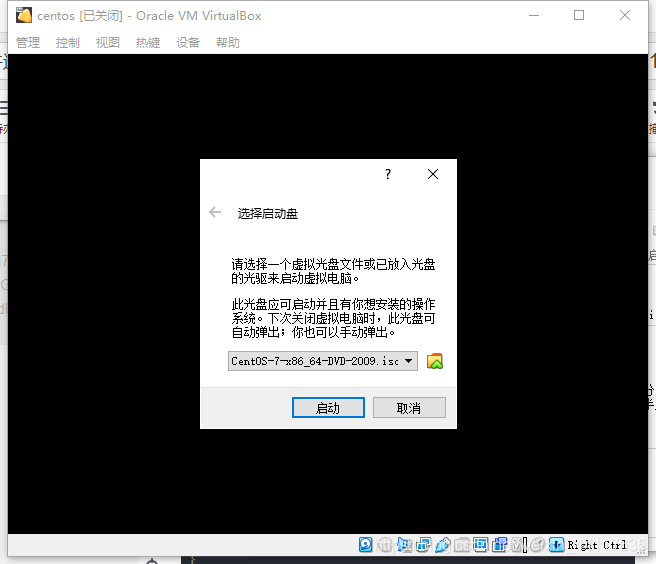This screenshot has height=564, width=656.
Task: Close the VirtualBox centos window
Action: pos(625,15)
